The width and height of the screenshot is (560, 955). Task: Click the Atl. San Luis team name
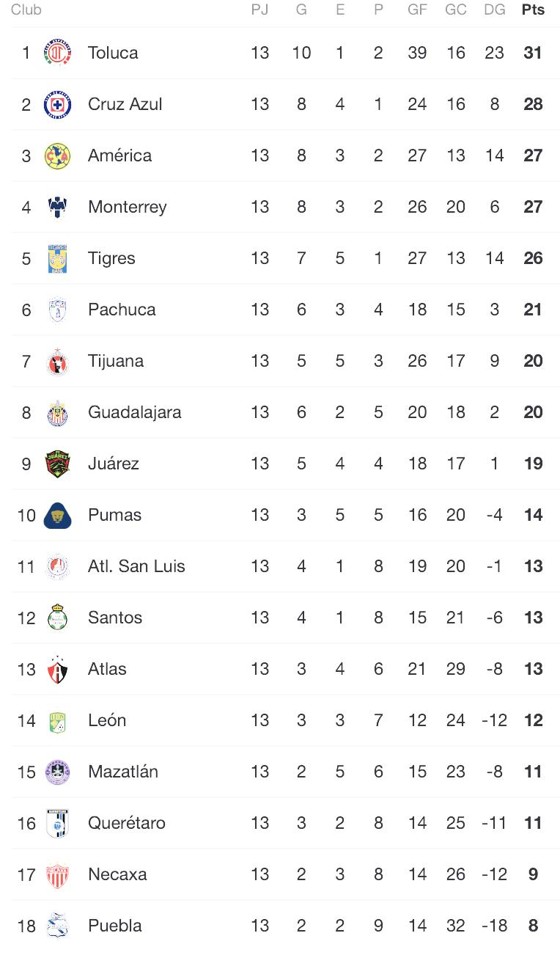(136, 566)
